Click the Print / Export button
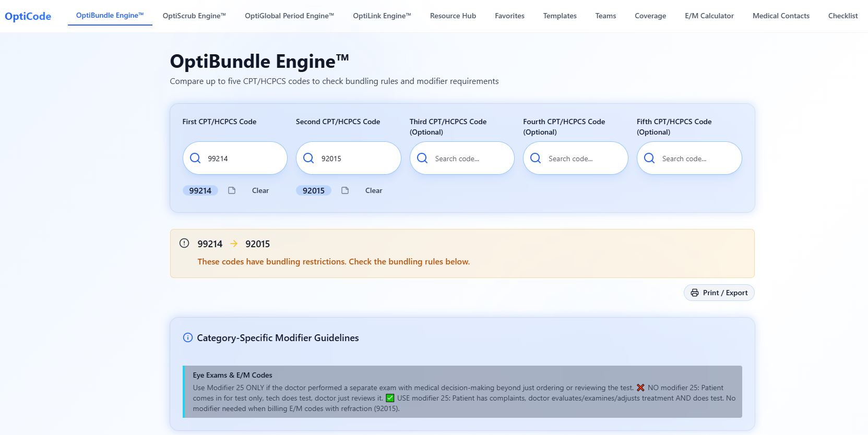Screen dimensions: 868x435 tap(719, 293)
